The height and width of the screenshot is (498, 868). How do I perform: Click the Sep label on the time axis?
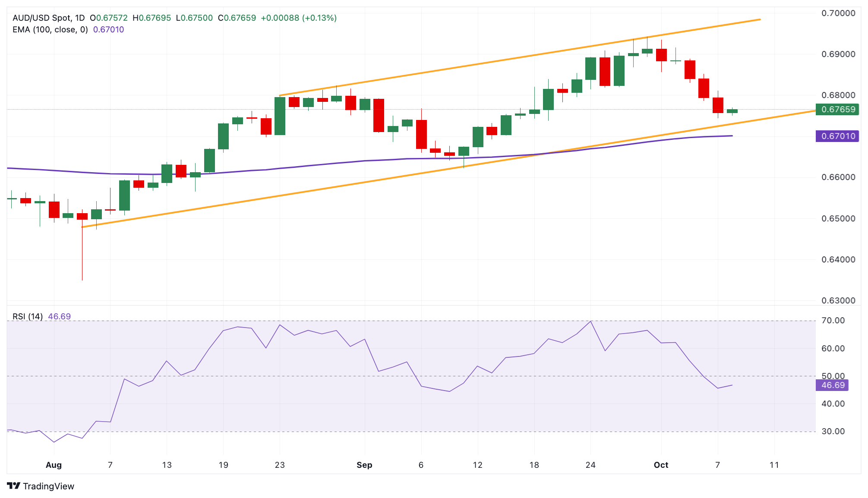click(x=364, y=465)
